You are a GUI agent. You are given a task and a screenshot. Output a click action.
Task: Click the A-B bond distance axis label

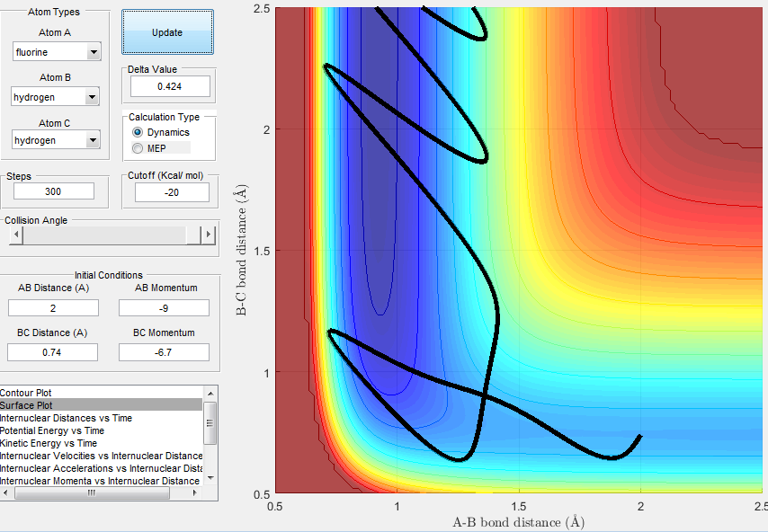click(x=519, y=522)
